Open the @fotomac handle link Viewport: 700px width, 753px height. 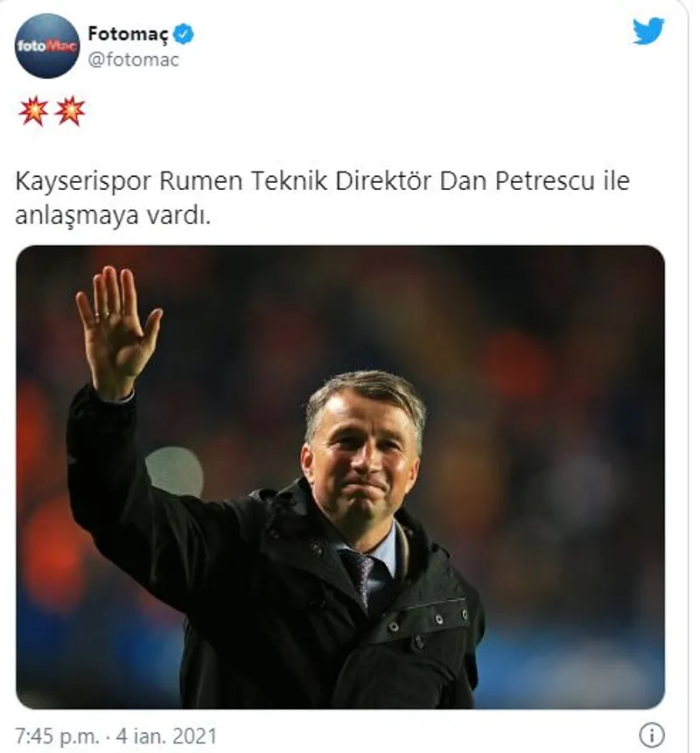tap(133, 60)
